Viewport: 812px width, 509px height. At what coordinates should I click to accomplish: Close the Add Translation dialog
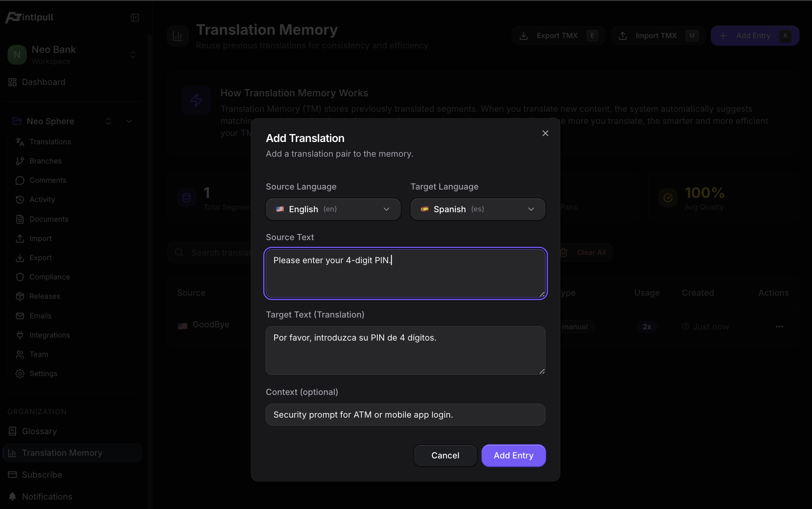[545, 133]
